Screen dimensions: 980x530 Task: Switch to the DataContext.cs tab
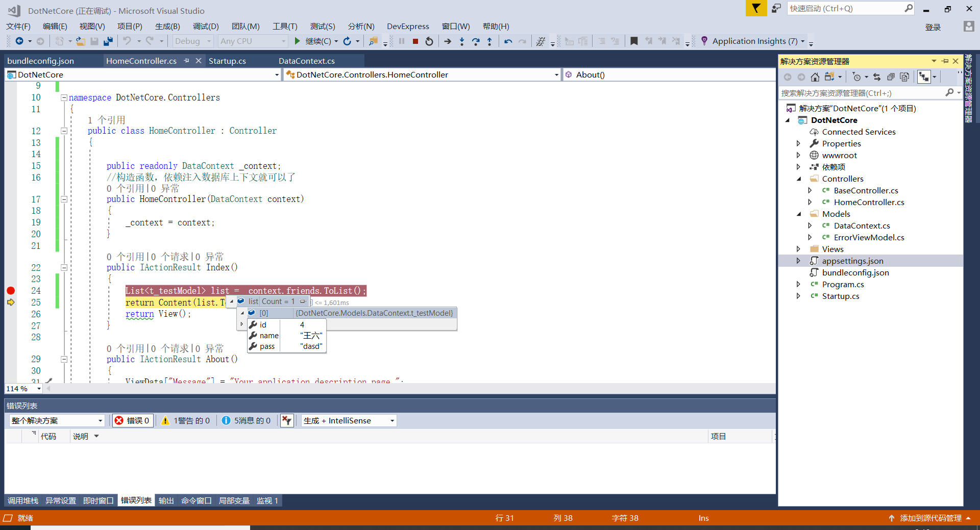pyautogui.click(x=307, y=61)
